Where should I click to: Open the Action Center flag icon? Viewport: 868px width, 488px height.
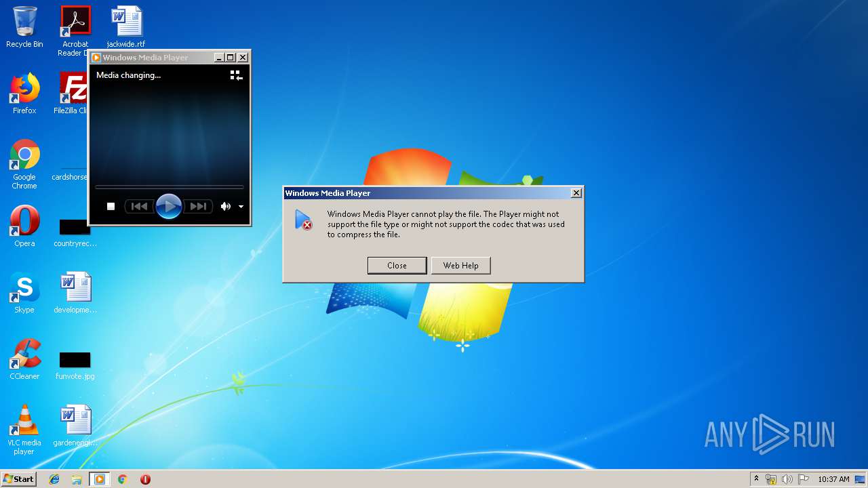coord(804,479)
